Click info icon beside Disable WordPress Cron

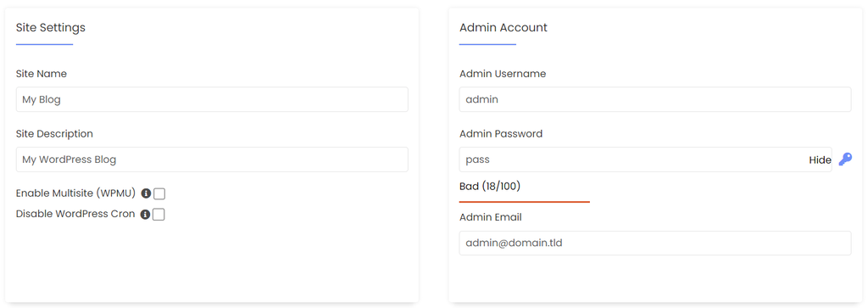pos(146,215)
